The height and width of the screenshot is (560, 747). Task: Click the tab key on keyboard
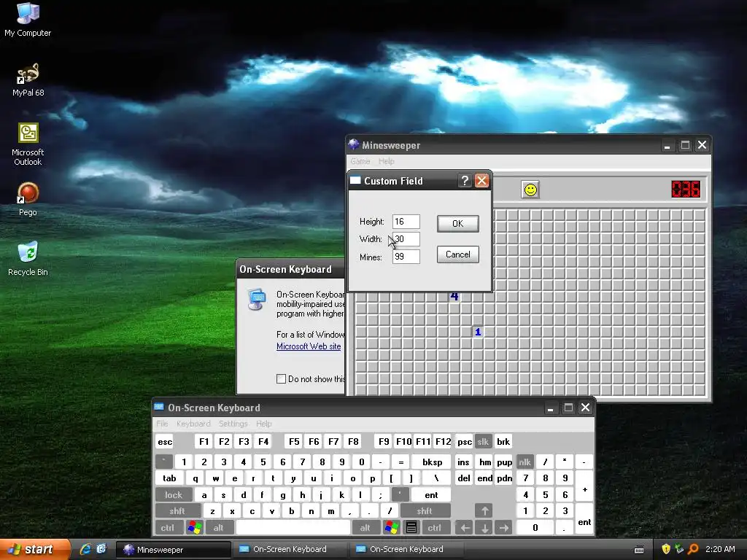(169, 478)
